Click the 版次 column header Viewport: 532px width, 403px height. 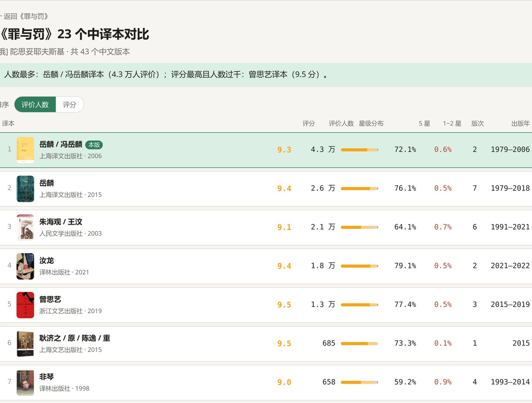click(x=478, y=124)
